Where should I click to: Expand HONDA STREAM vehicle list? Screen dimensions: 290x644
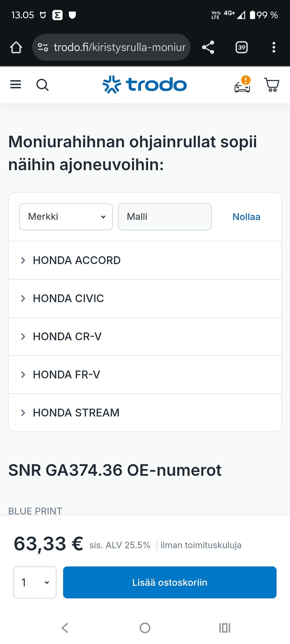[x=76, y=412]
